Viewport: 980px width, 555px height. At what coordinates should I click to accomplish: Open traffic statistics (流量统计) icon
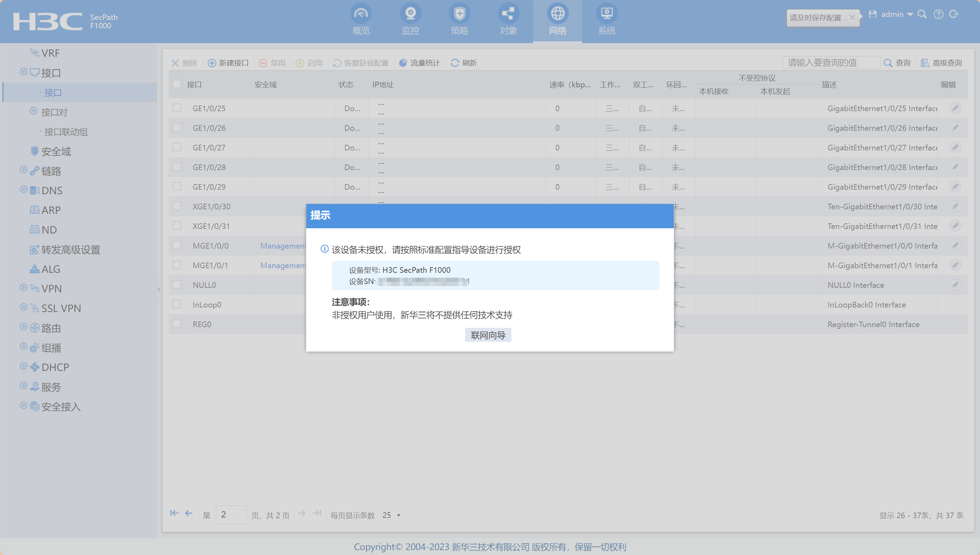[x=403, y=63]
